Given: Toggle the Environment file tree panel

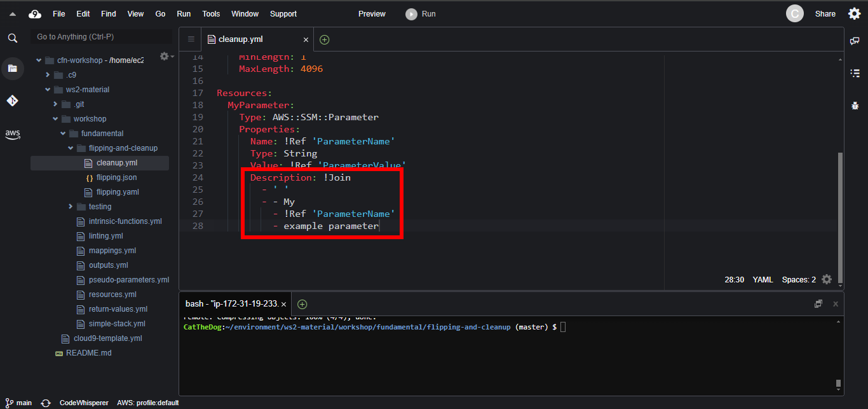Looking at the screenshot, I should [12, 68].
